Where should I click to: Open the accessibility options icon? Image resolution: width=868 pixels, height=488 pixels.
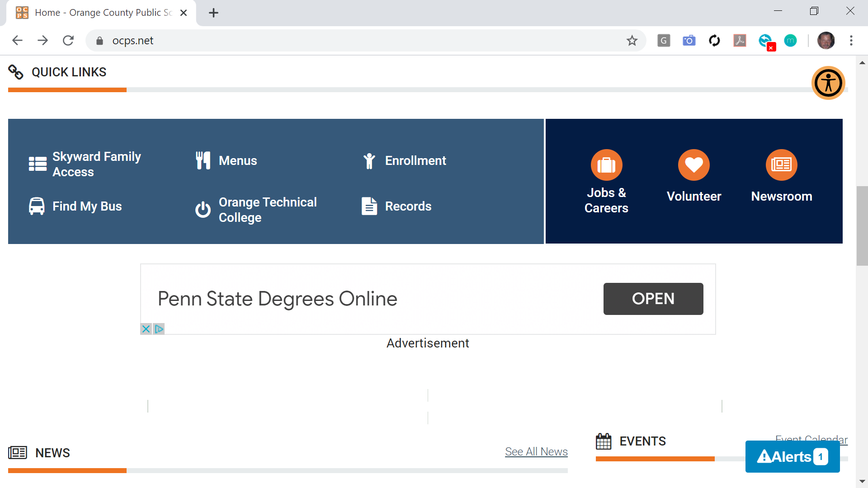[828, 83]
